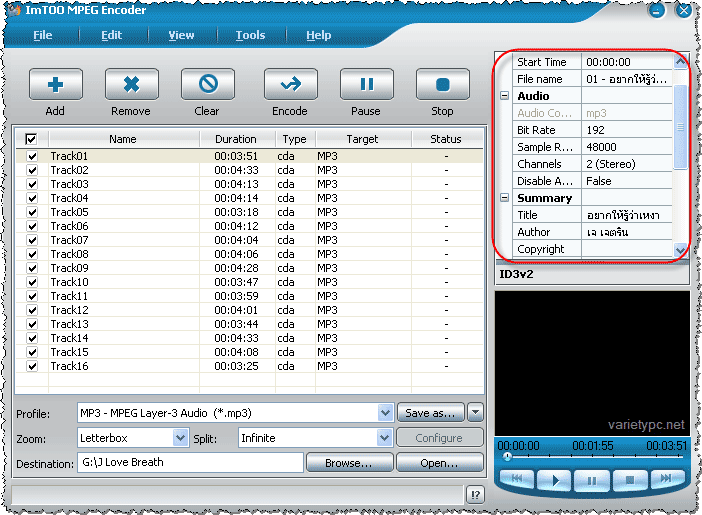This screenshot has height=515, width=702.
Task: Collapse the Summary properties group
Action: (505, 197)
